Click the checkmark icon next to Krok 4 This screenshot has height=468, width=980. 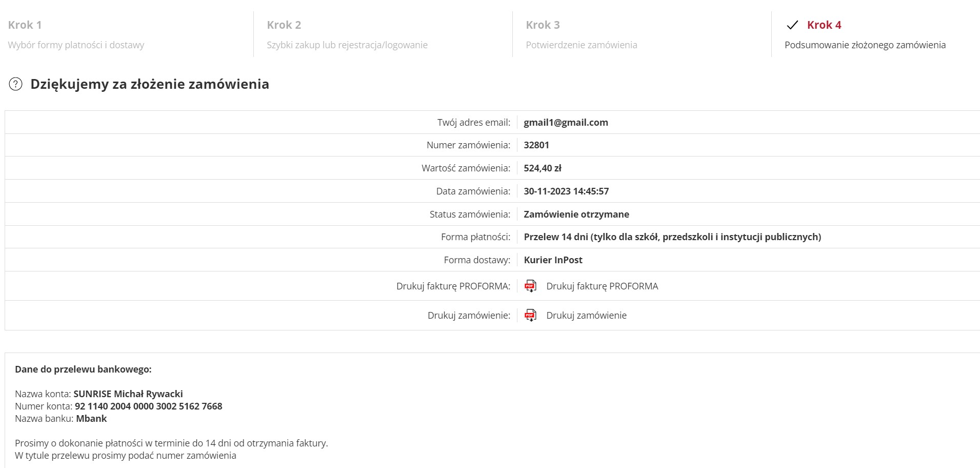click(792, 25)
